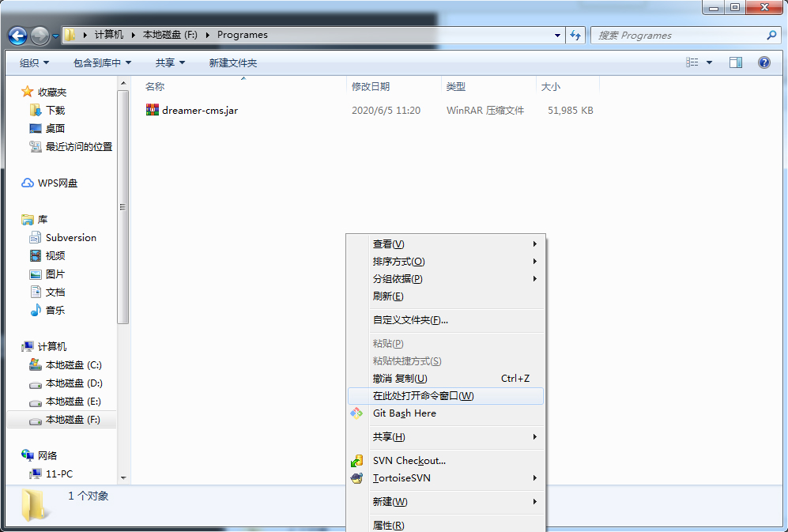788x532 pixels.
Task: Open the 下载 folder in favorites
Action: click(56, 110)
